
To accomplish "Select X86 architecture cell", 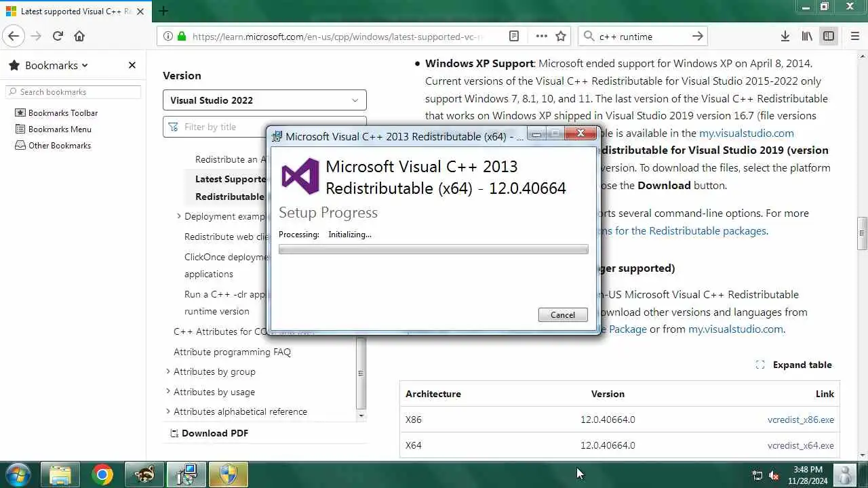I will (x=414, y=420).
